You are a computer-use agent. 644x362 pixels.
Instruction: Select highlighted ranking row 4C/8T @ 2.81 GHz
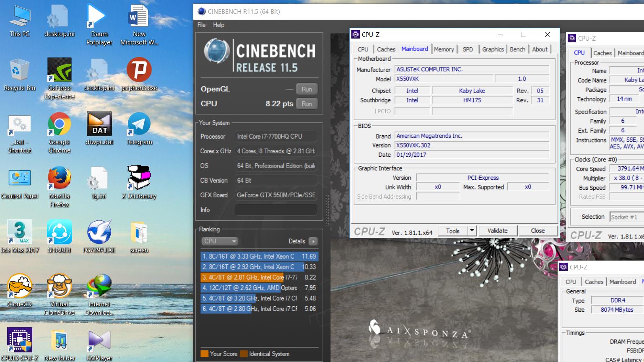click(259, 277)
